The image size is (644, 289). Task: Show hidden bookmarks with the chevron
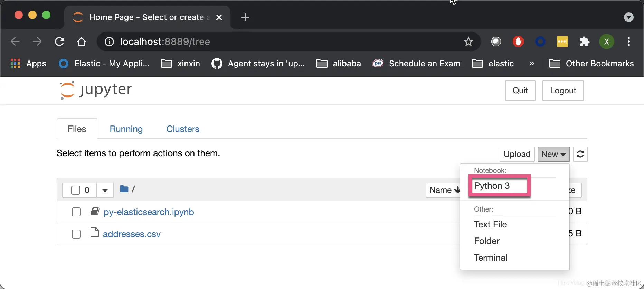pos(532,64)
